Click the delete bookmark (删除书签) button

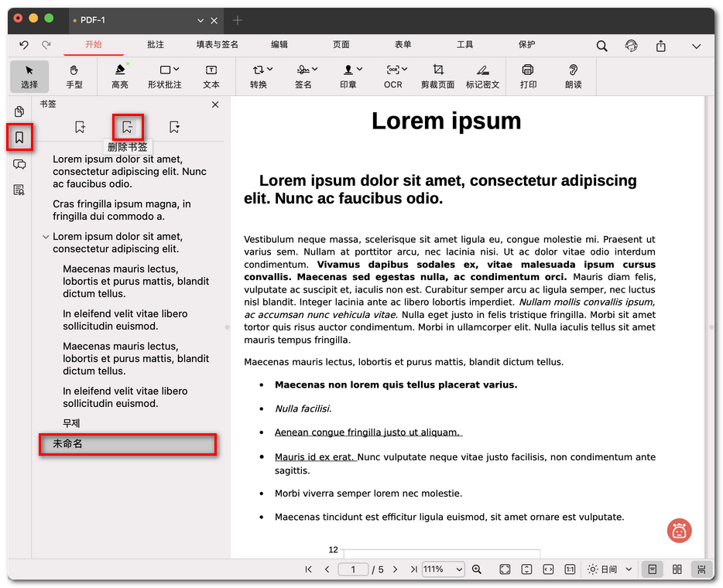[x=127, y=125]
